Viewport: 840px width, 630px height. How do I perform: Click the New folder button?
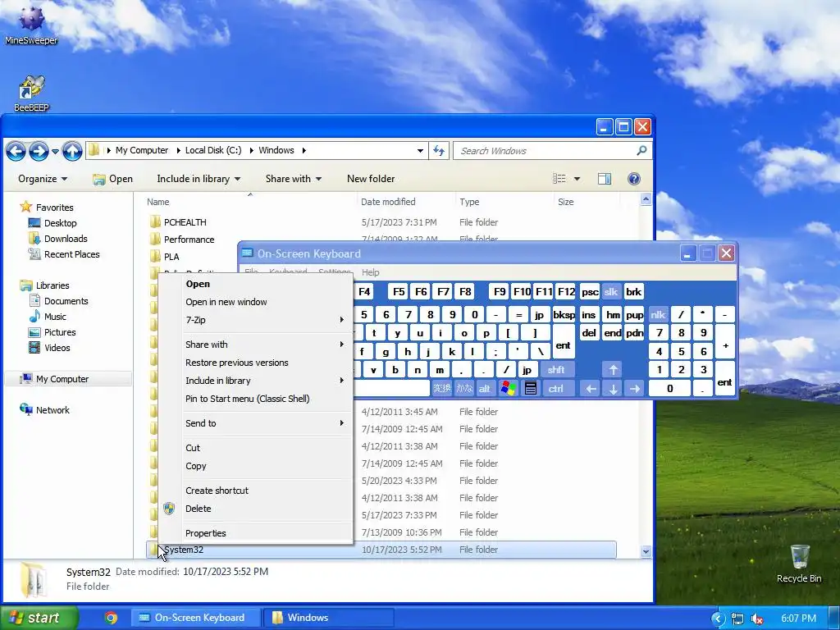371,179
